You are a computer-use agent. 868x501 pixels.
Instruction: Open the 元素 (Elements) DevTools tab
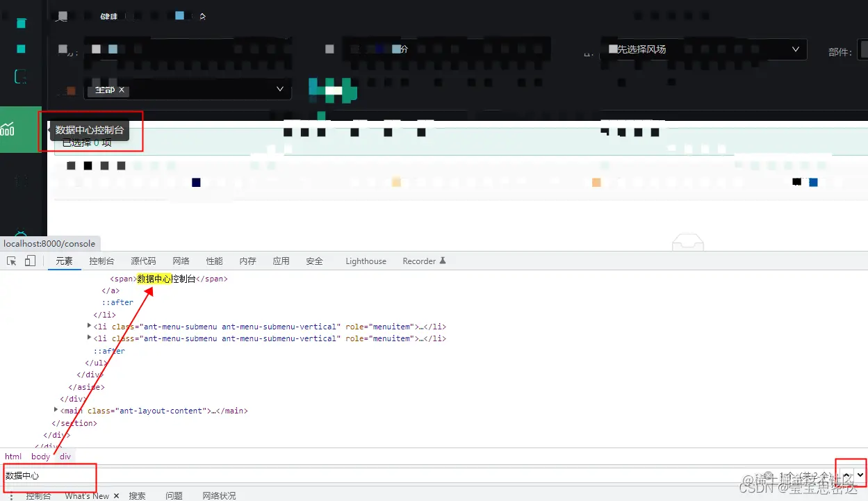coord(65,261)
